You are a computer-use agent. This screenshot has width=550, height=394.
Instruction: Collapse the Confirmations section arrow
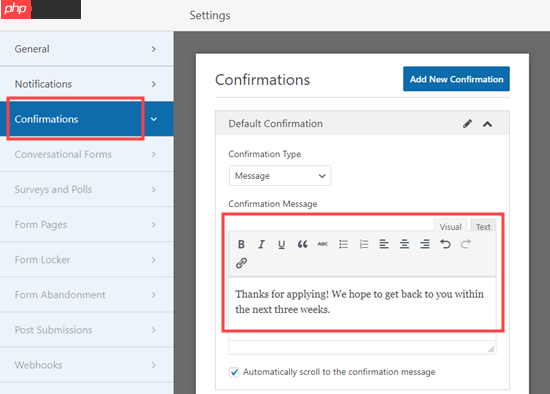point(154,119)
